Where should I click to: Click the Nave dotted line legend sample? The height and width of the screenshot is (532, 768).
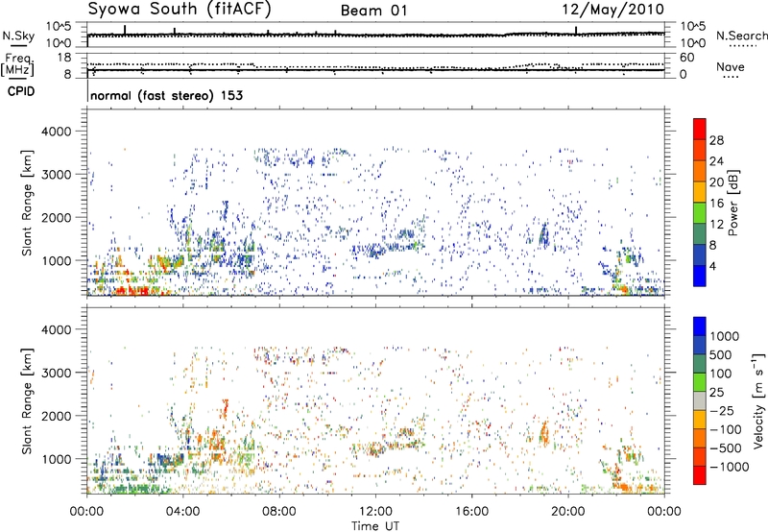[731, 78]
